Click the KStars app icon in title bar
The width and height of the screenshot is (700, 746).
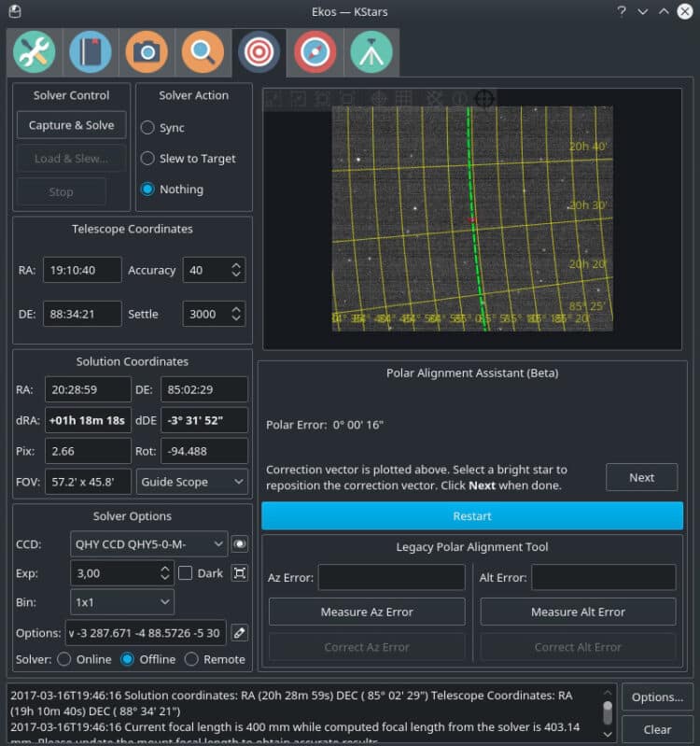click(15, 11)
